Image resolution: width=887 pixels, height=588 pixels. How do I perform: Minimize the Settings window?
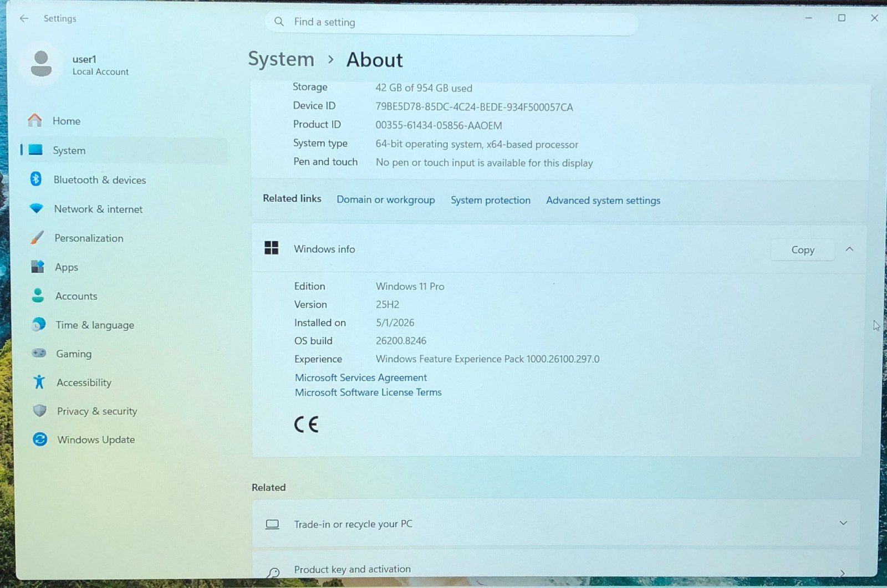pos(809,18)
